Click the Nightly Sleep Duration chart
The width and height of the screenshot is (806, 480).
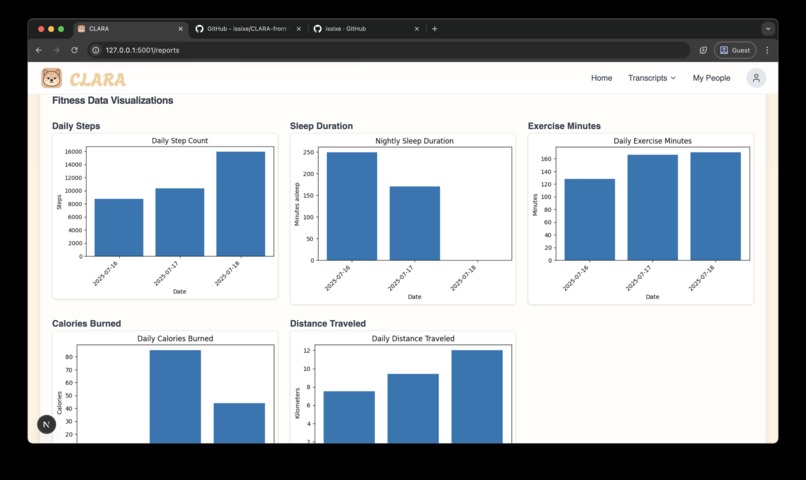[402, 219]
